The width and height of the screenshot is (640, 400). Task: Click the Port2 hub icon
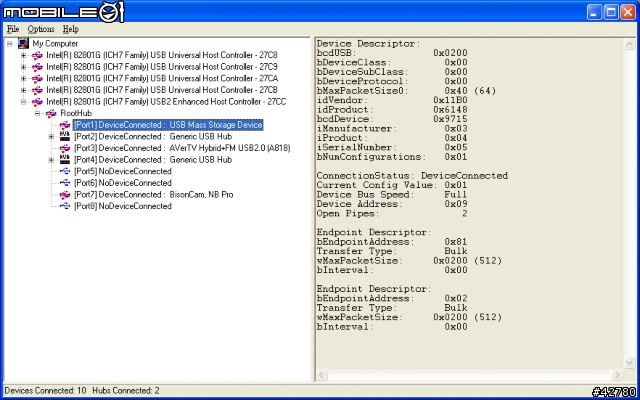tap(65, 136)
